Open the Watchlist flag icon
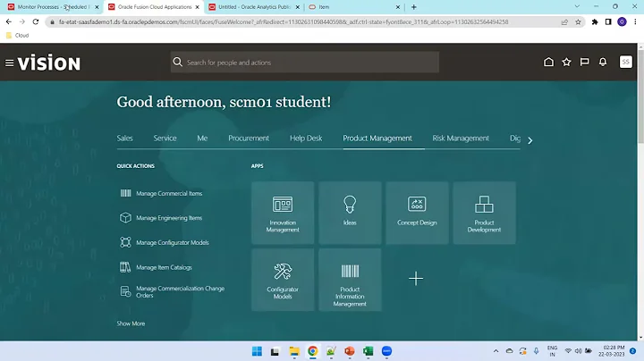This screenshot has height=361, width=644. (x=584, y=62)
